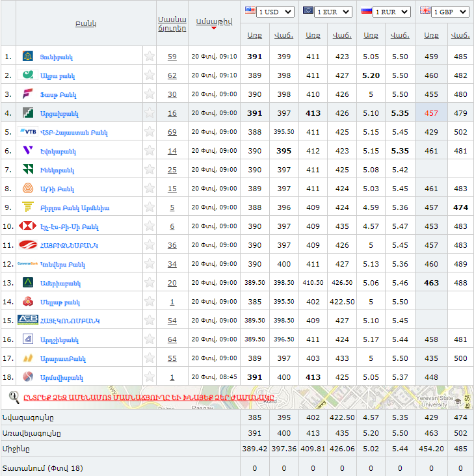Viewport: 474px width, 476px height.
Task: Click the Ardshinbank logo in row 16
Action: click(28, 339)
